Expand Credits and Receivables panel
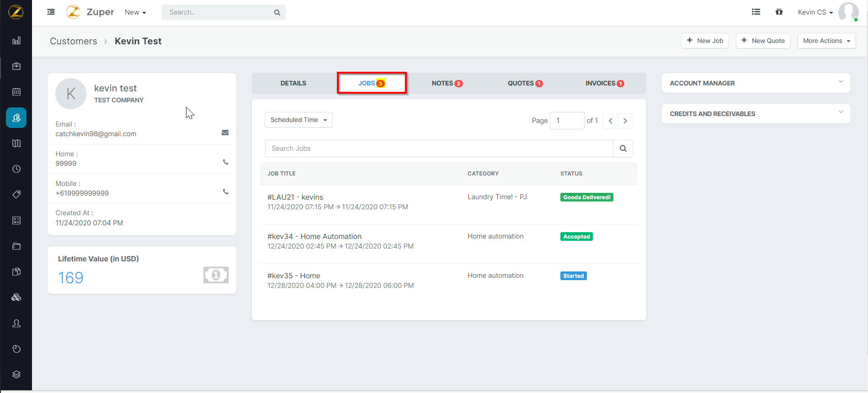The width and height of the screenshot is (868, 393). click(x=756, y=114)
